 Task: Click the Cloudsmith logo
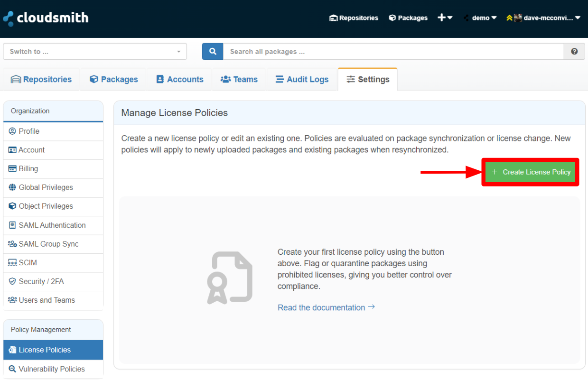pyautogui.click(x=46, y=18)
